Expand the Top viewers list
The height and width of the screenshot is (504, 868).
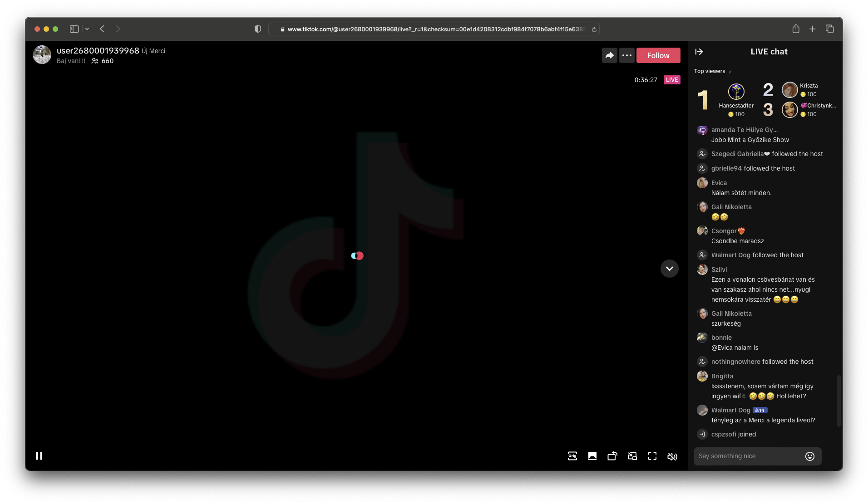coord(712,71)
